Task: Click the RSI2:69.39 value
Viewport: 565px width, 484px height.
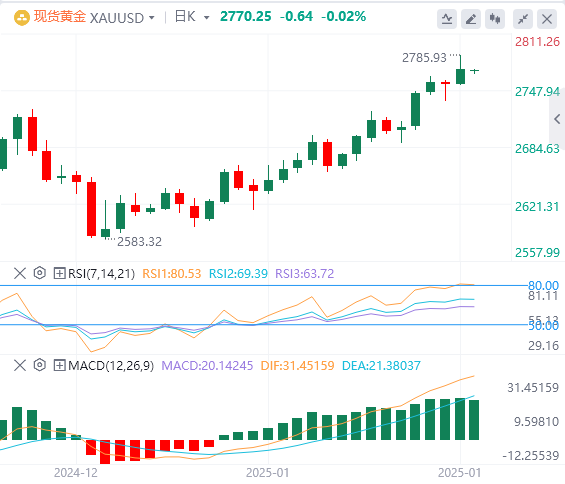Action: tap(238, 274)
